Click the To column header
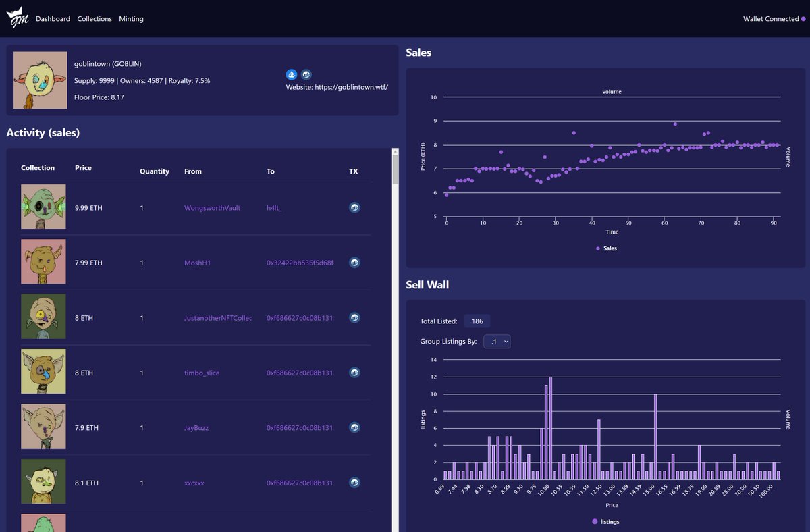This screenshot has height=532, width=810. tap(271, 171)
